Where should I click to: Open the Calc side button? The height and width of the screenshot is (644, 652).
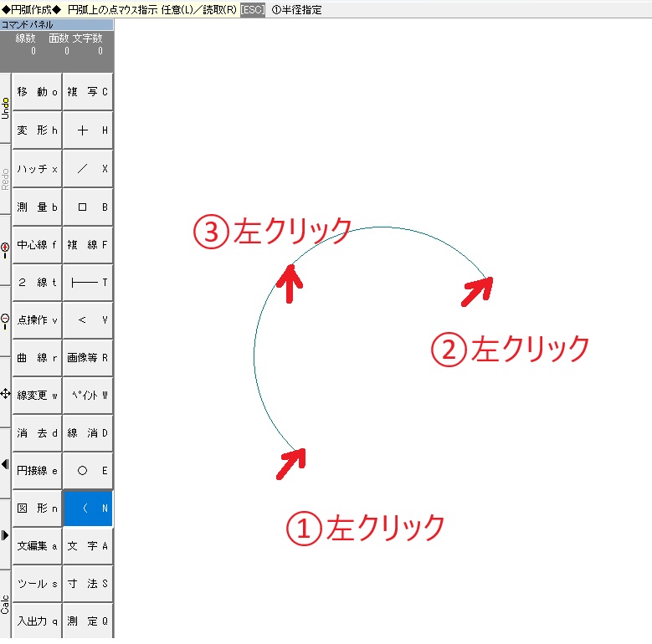(x=5, y=604)
